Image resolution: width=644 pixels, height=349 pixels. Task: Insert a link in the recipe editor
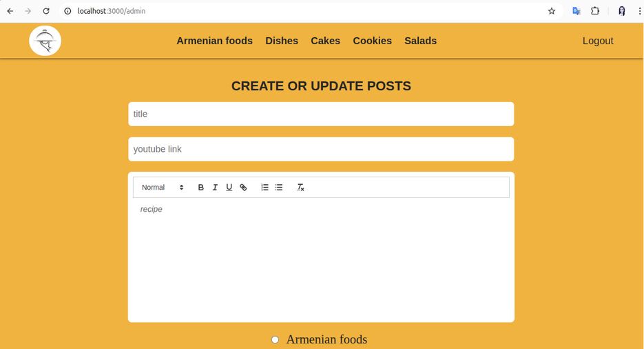click(x=243, y=188)
